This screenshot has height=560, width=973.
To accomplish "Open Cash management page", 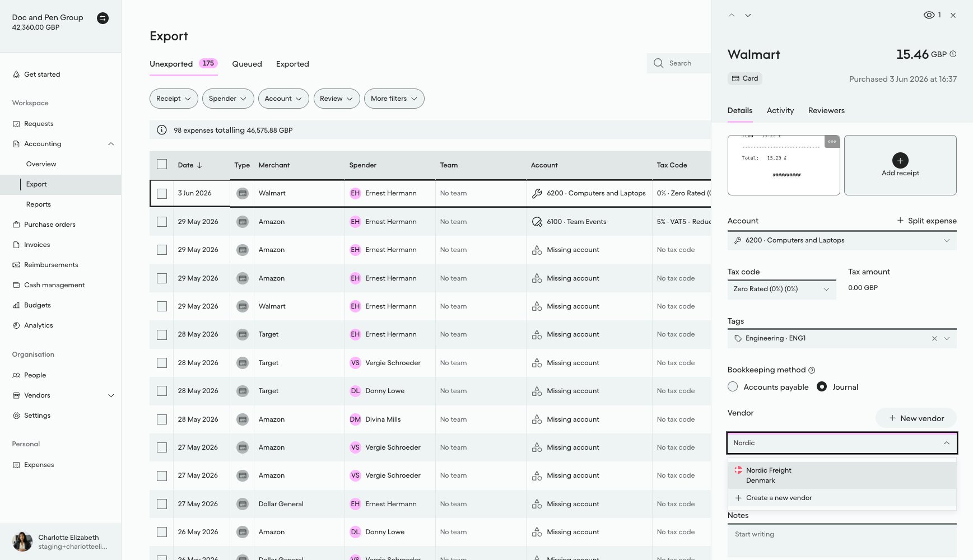I will coord(54,285).
